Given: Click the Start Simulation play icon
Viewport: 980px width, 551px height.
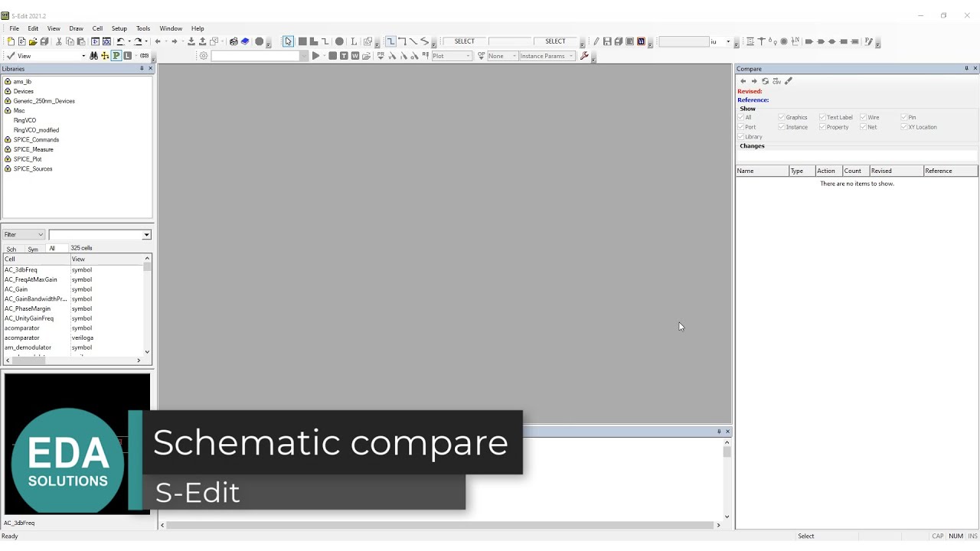Looking at the screenshot, I should point(315,56).
